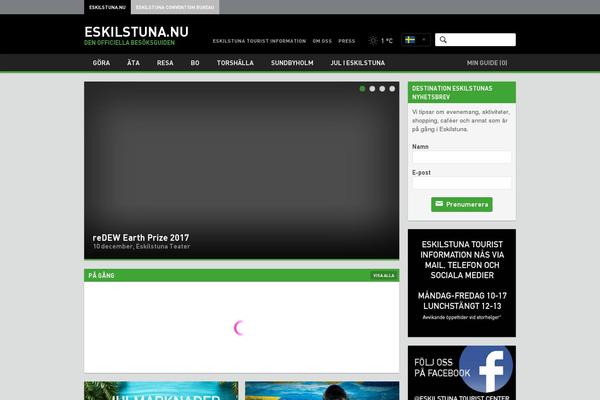Focus the header search field
600x400 pixels.
[x=475, y=39]
